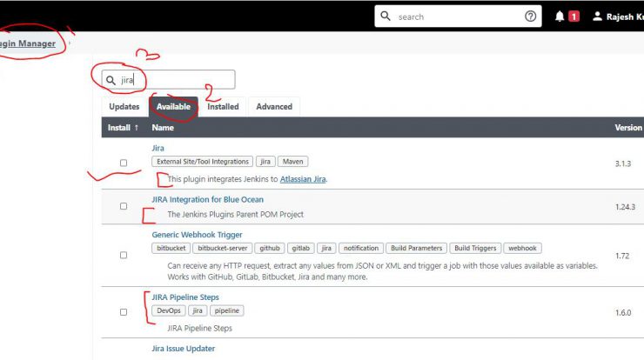Screen dimensions: 644x360
Task: Click the Build Triggers tag
Action: [475, 249]
